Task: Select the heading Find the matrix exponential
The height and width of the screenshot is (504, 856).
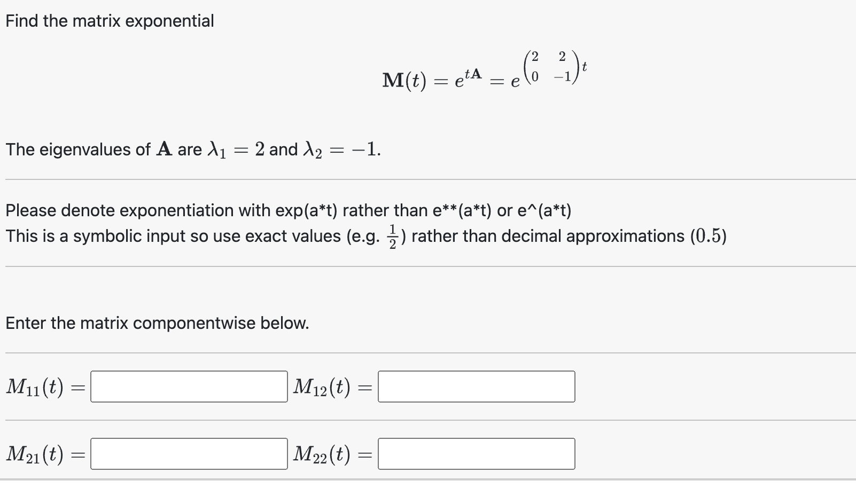Action: click(108, 20)
